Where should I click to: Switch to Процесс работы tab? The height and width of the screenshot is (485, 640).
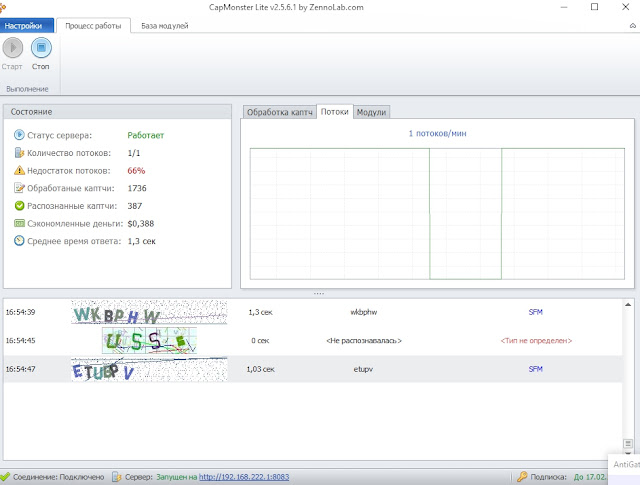93,26
